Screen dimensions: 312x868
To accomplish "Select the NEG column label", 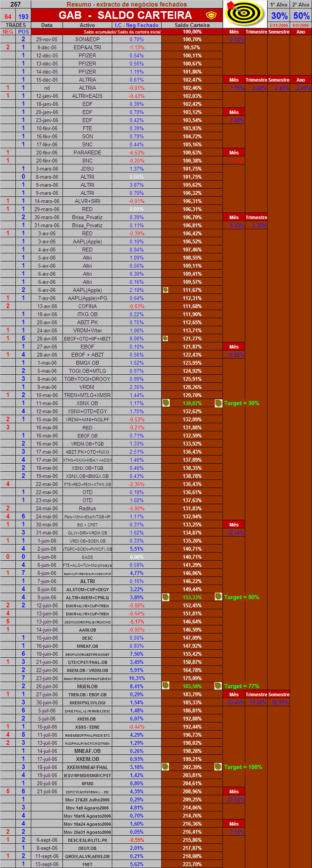I will [x=8, y=32].
